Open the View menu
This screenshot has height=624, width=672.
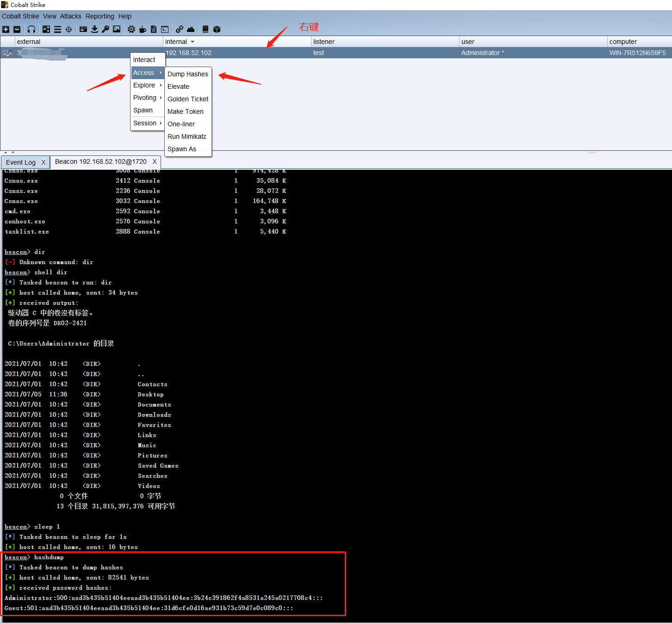tap(50, 16)
